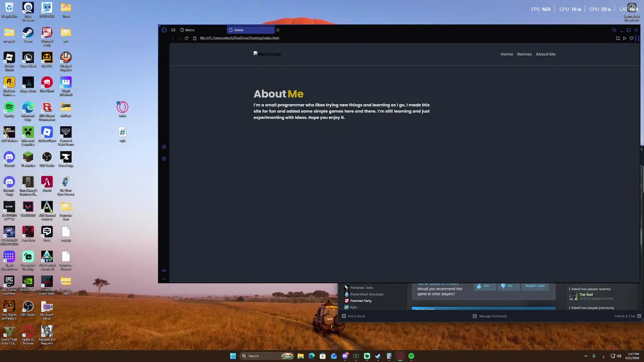Open the browser tab search magnifier

click(x=614, y=30)
